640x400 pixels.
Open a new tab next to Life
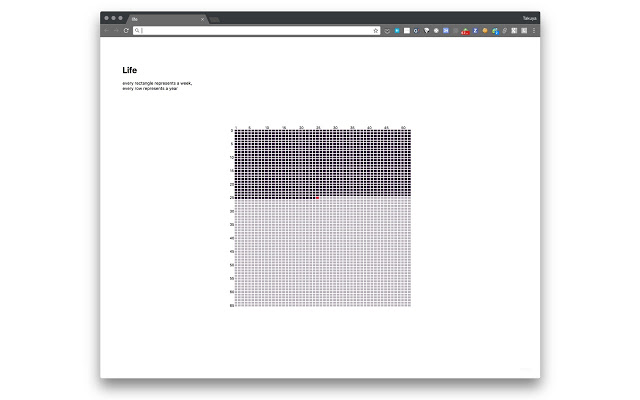(x=215, y=19)
